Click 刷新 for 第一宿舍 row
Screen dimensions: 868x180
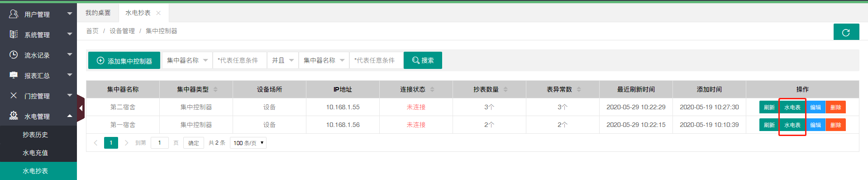(x=769, y=125)
